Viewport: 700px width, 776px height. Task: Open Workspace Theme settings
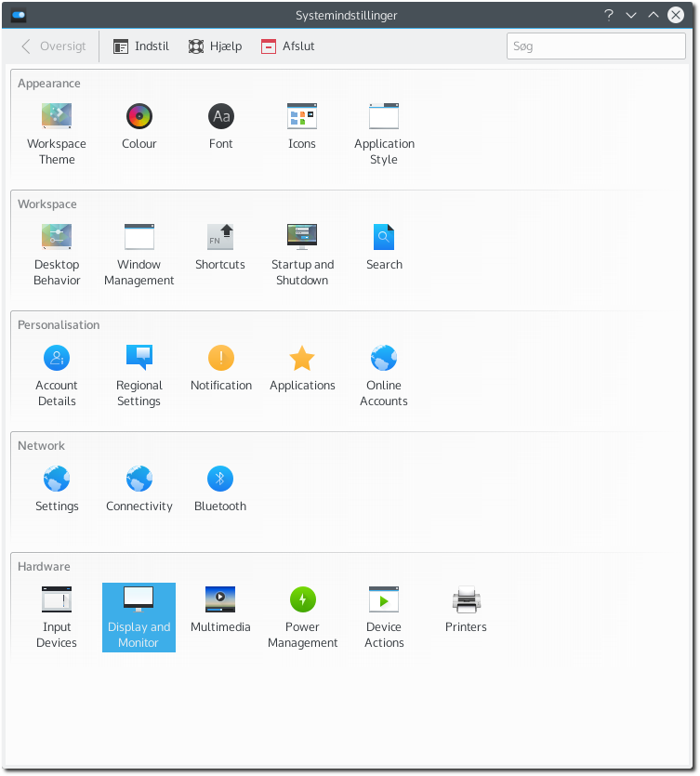pos(57,134)
